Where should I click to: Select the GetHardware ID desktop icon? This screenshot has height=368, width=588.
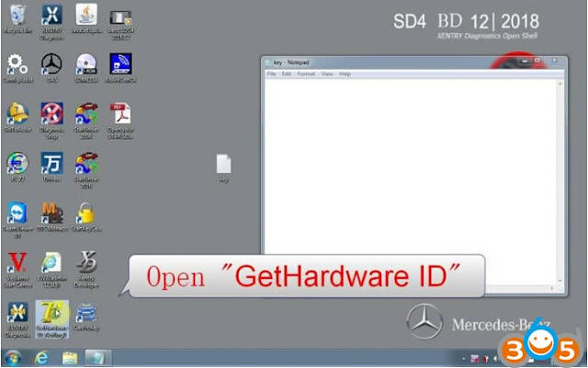(x=51, y=319)
